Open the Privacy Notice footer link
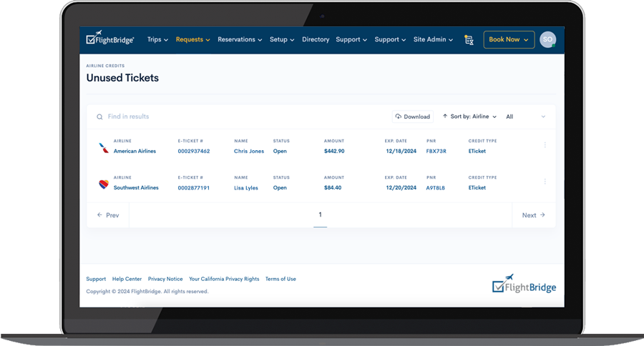This screenshot has height=346, width=644. tap(165, 279)
